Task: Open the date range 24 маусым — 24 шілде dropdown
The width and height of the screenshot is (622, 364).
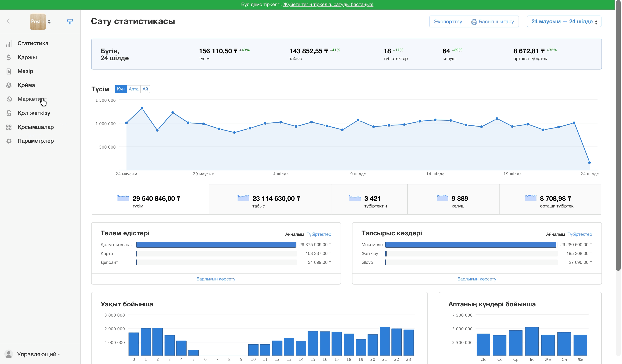Action: 564,21
